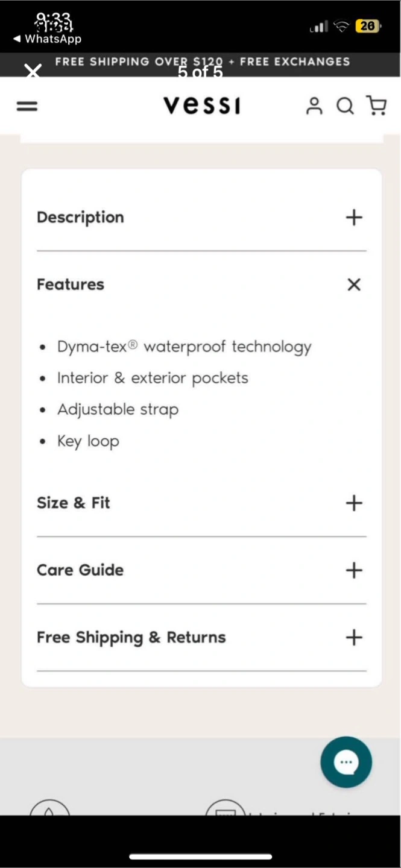Image resolution: width=401 pixels, height=868 pixels.
Task: Open the shopping cart icon
Action: 376,105
